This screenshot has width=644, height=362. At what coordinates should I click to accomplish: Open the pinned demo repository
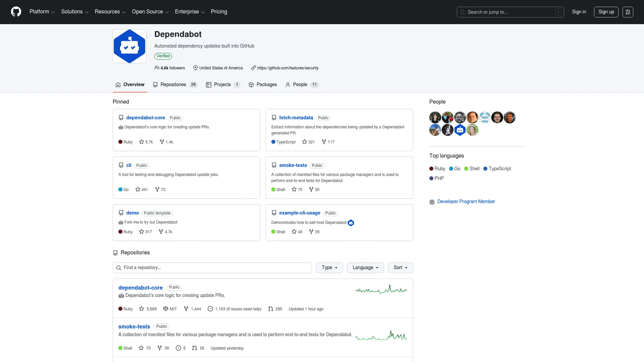click(x=132, y=213)
